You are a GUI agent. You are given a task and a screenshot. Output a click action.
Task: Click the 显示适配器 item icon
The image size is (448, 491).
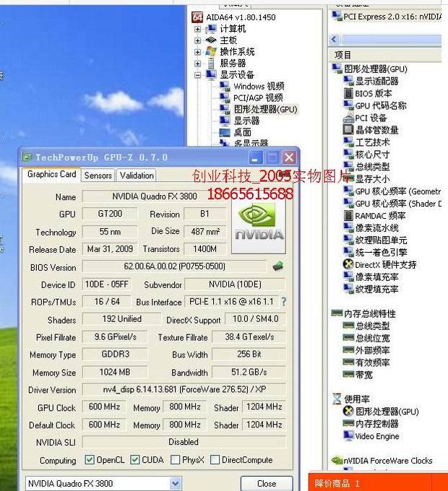click(x=348, y=81)
